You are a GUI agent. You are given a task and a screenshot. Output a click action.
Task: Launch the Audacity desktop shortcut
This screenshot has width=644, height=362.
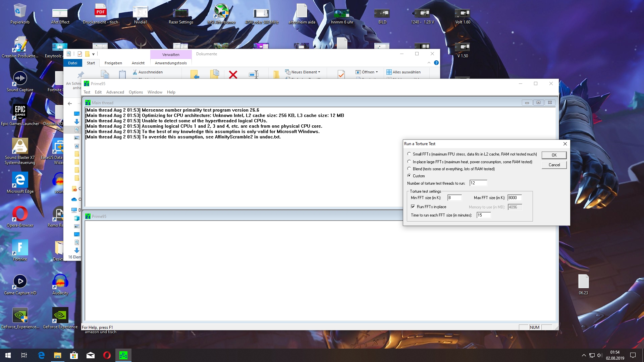60,284
